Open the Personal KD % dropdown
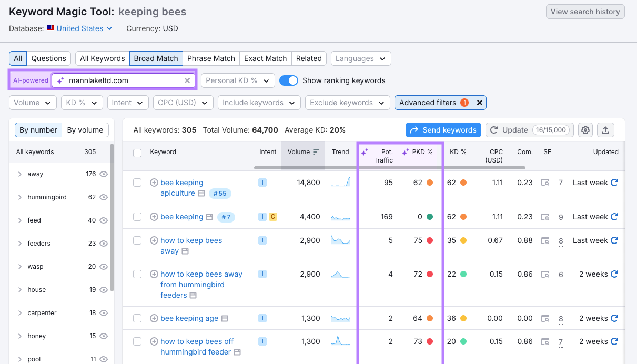 (238, 80)
